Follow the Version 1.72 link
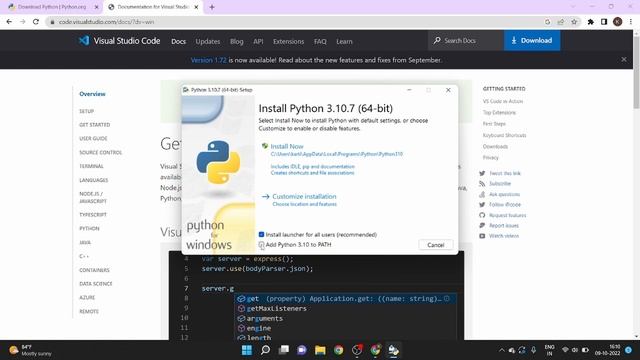Viewport: 640px width, 360px height. click(209, 60)
